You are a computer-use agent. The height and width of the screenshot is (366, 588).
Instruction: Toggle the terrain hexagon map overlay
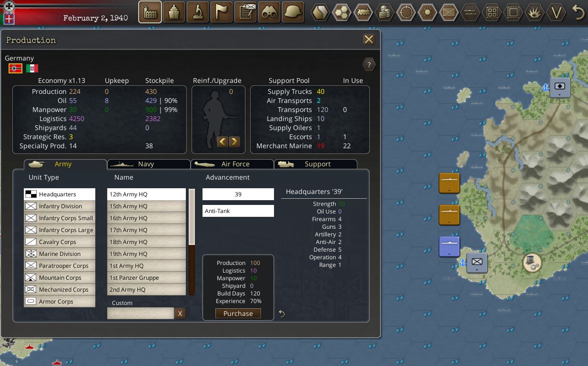coord(321,12)
